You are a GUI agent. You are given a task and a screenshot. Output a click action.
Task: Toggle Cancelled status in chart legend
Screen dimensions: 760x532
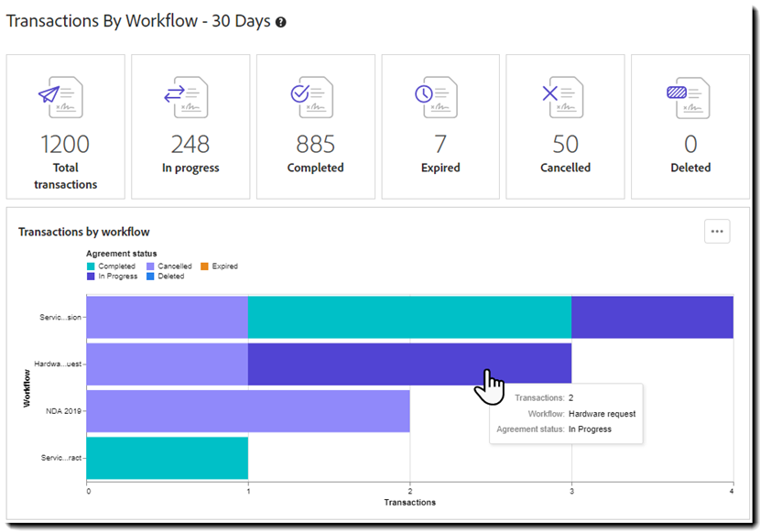click(x=171, y=266)
